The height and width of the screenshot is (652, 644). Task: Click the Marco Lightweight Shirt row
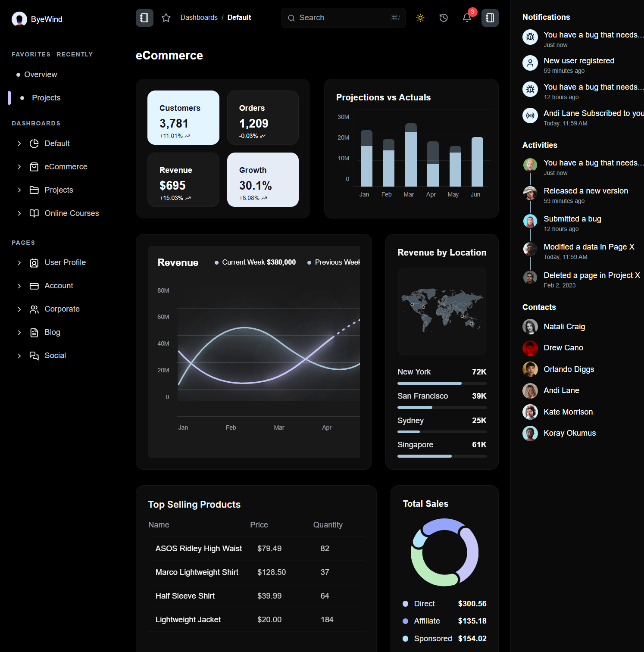(x=256, y=572)
